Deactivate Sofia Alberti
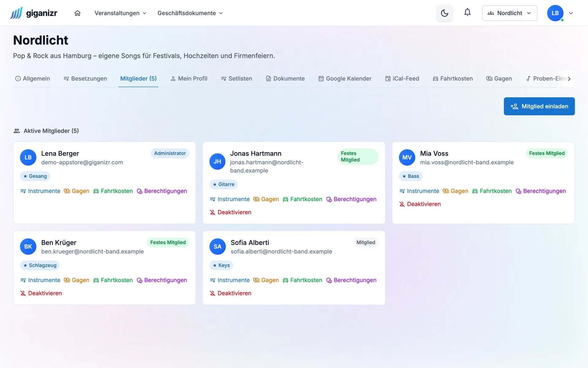This screenshot has width=588, height=368. 231,293
